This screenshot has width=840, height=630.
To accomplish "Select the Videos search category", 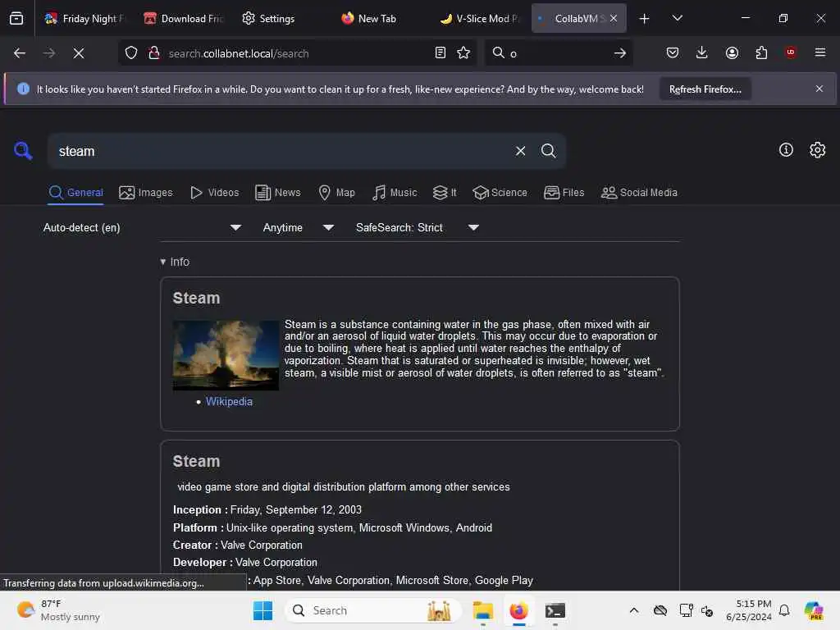I will click(214, 193).
